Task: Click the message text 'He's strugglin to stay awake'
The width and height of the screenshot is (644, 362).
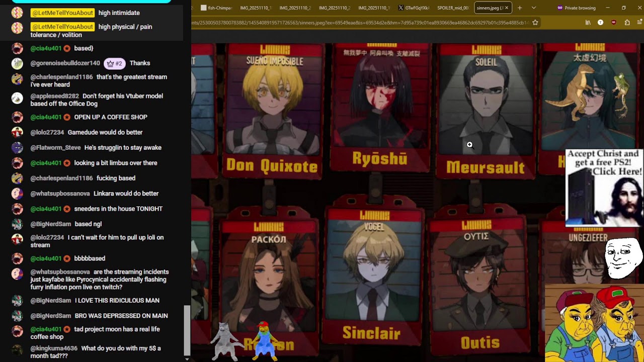Action: point(123,148)
